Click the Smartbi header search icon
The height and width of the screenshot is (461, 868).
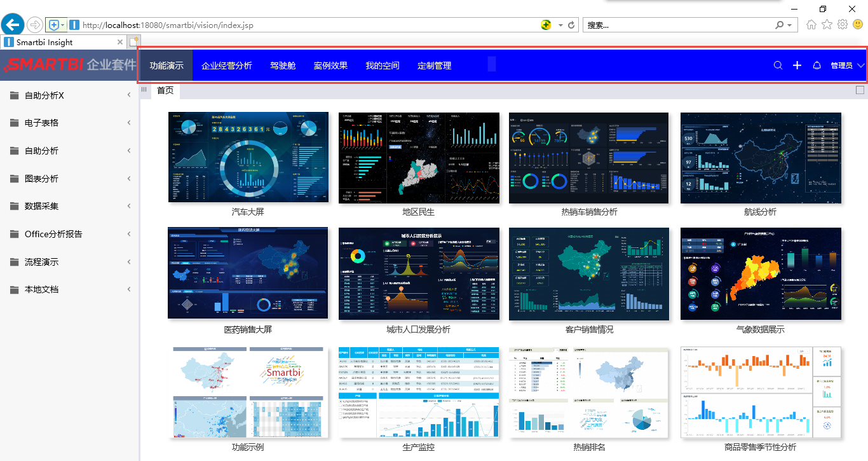pyautogui.click(x=778, y=65)
